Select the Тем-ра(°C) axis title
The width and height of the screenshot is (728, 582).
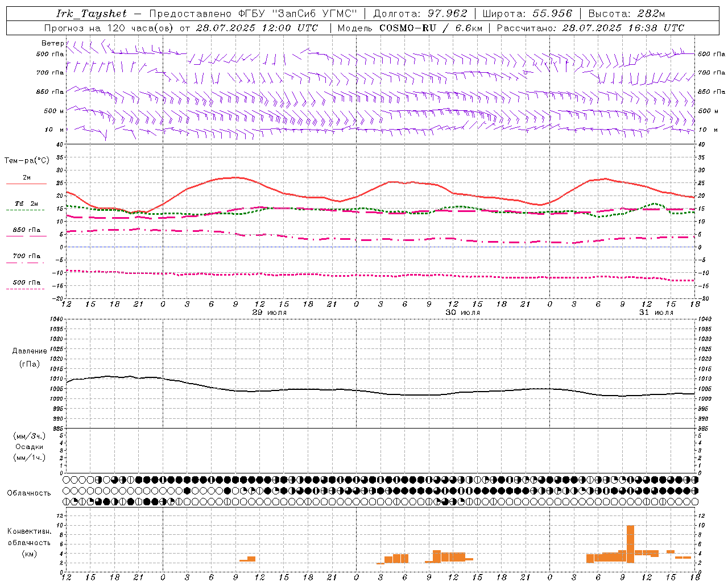[x=27, y=161]
